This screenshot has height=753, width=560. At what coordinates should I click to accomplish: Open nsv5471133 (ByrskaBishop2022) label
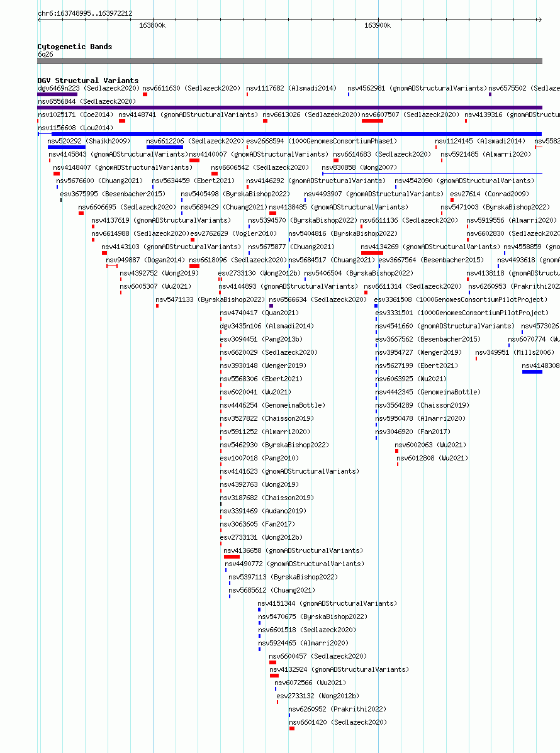[x=210, y=299]
